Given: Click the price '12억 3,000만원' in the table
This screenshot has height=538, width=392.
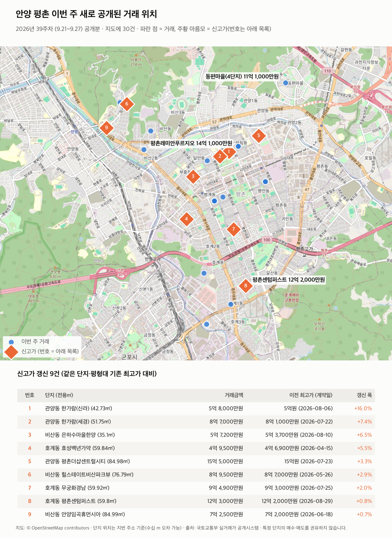Looking at the screenshot, I should point(225,501).
